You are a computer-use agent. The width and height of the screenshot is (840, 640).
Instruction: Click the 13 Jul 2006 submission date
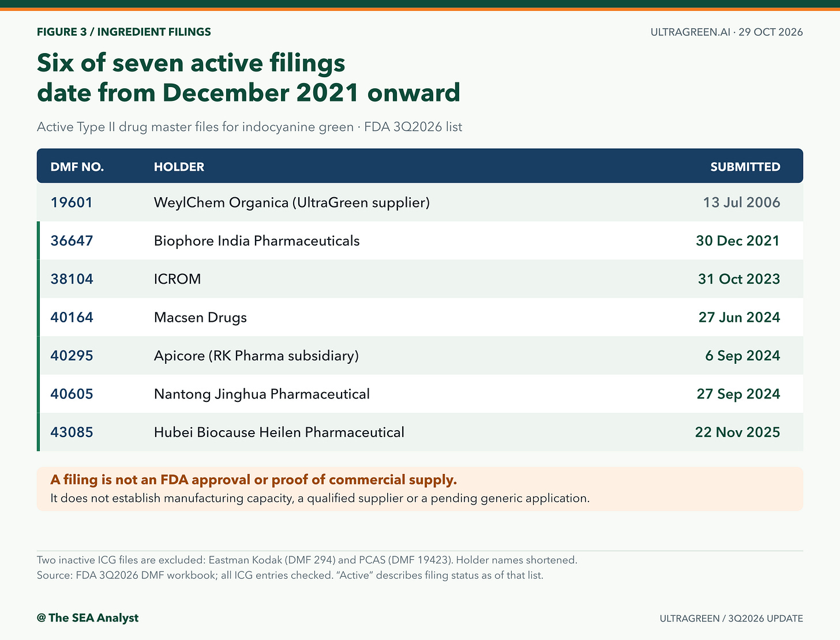[741, 202]
